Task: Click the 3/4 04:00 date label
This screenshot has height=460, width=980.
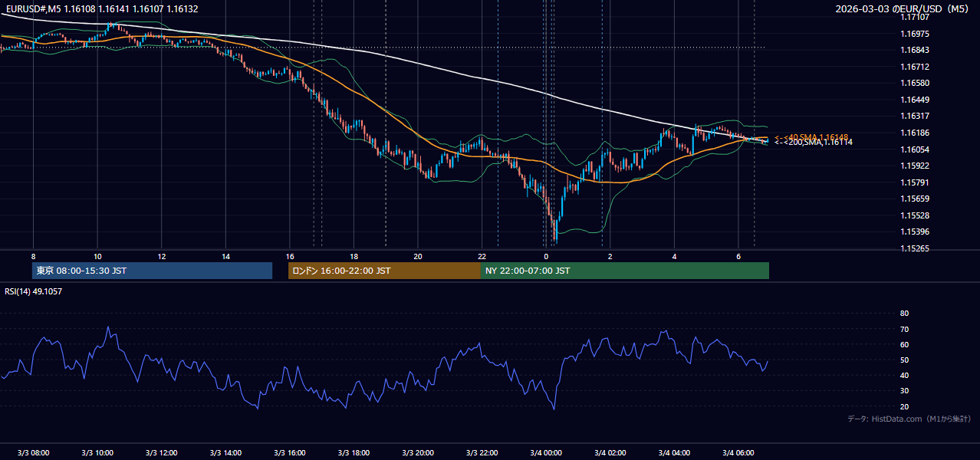Action: (x=674, y=452)
